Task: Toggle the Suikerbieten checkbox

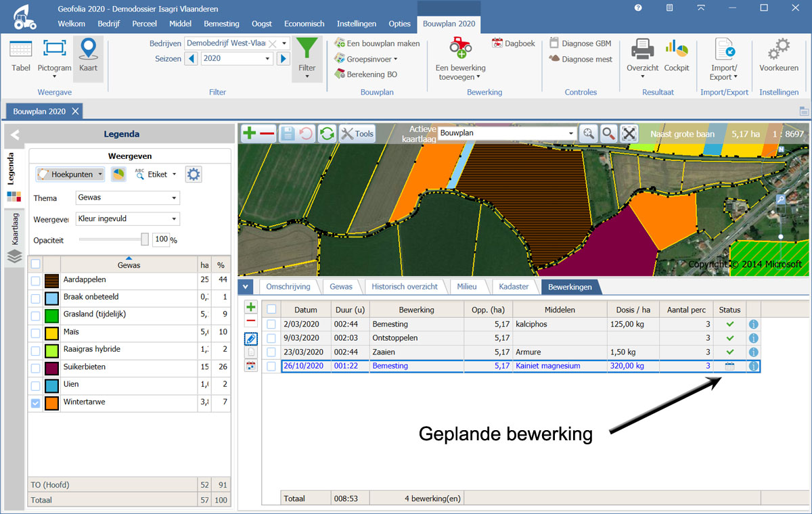Action: [35, 368]
